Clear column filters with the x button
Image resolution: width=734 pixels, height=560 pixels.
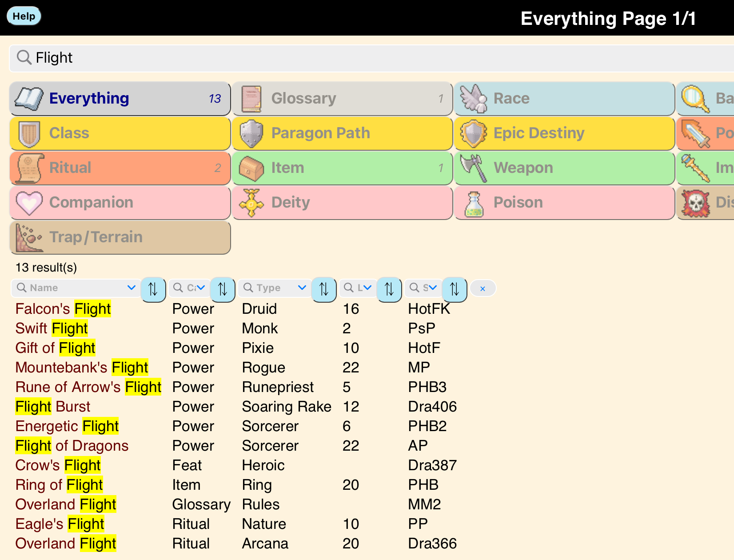click(483, 288)
